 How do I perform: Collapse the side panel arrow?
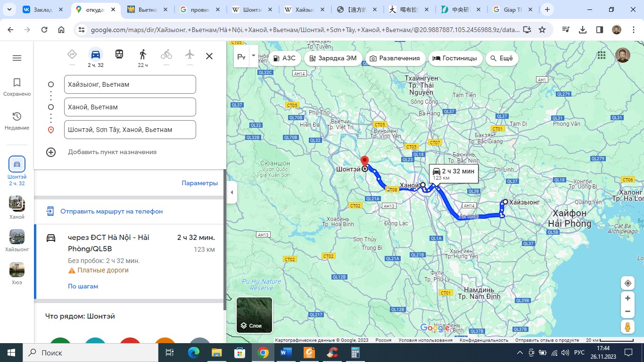[231, 192]
